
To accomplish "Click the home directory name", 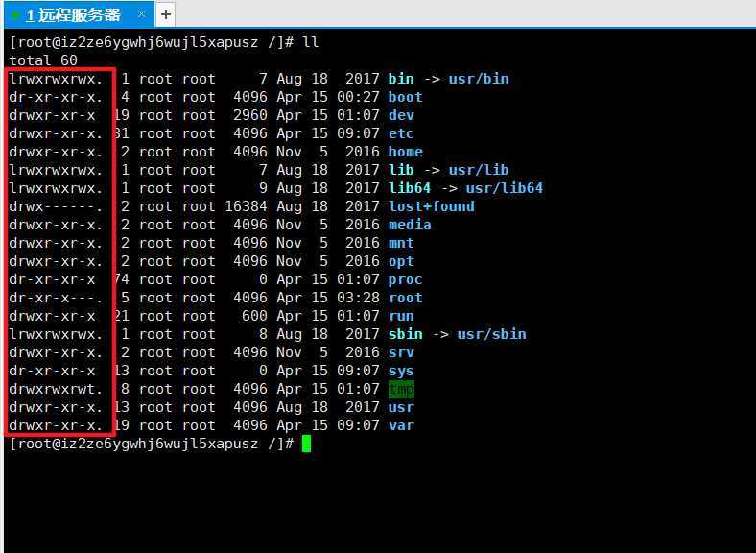I will pos(406,152).
